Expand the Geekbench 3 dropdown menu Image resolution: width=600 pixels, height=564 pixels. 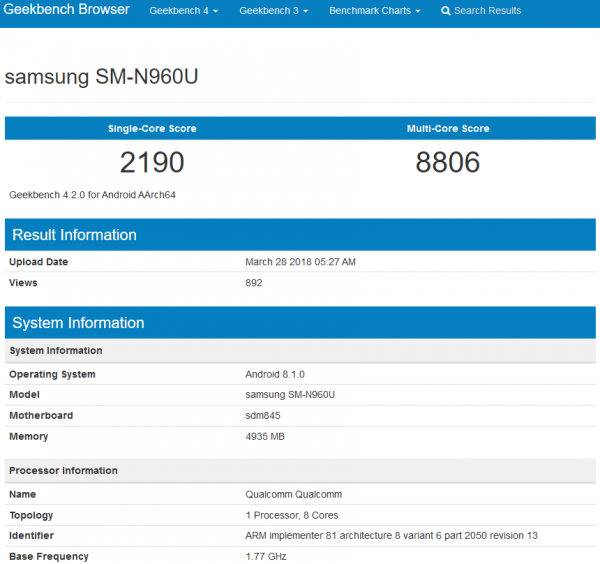(x=274, y=11)
